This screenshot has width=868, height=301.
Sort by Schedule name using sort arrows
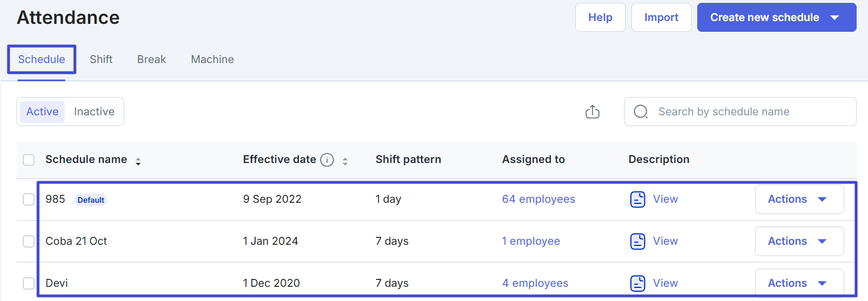tap(138, 161)
